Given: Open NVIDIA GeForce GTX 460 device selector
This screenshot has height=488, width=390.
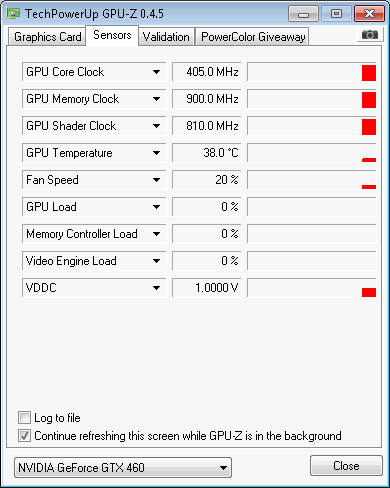Looking at the screenshot, I should tap(123, 468).
